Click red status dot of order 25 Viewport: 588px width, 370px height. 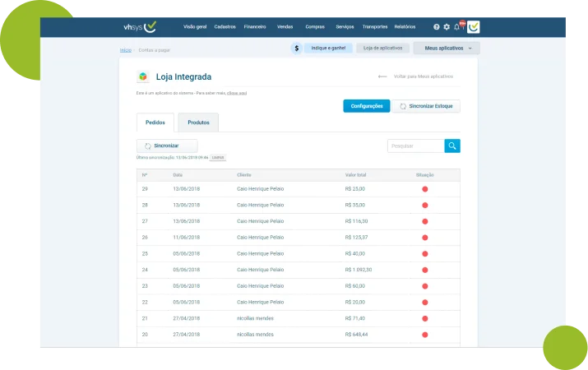tap(425, 254)
